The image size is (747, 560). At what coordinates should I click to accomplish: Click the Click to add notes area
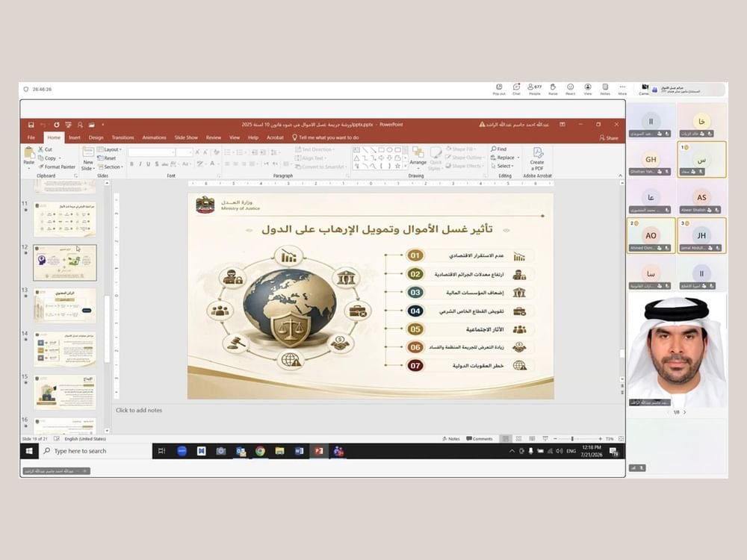click(139, 410)
